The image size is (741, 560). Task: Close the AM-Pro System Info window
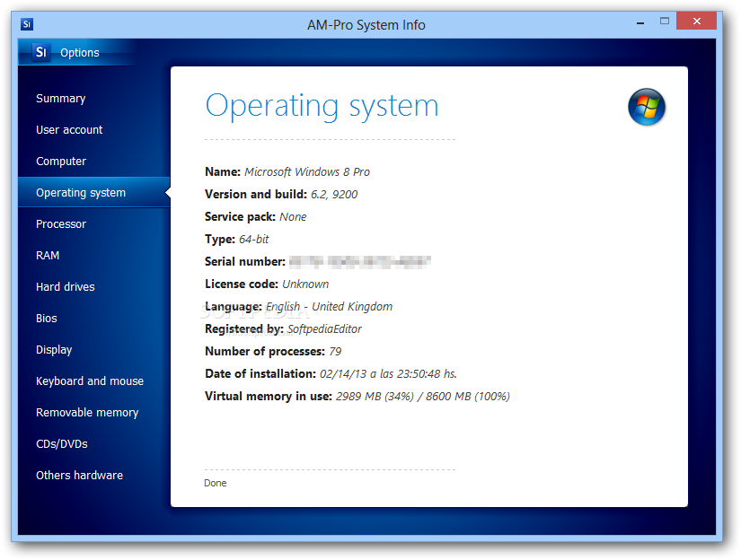point(696,21)
